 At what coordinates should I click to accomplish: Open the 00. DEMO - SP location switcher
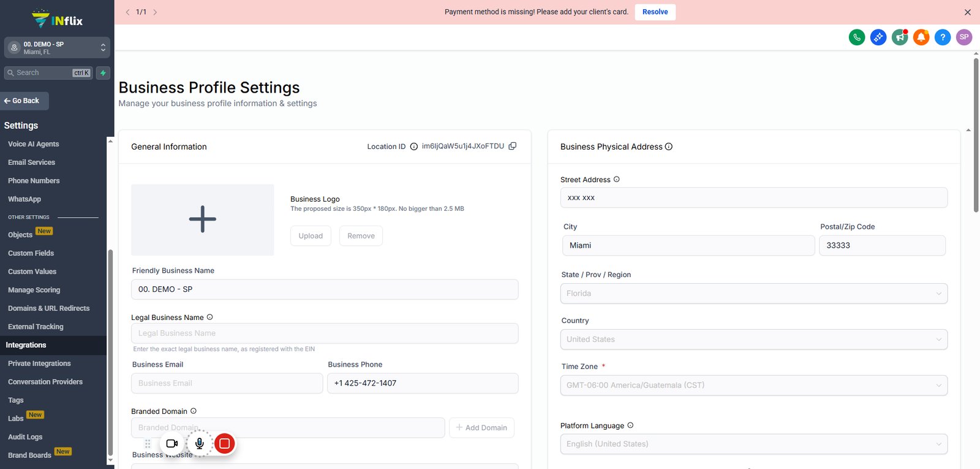pyautogui.click(x=57, y=48)
